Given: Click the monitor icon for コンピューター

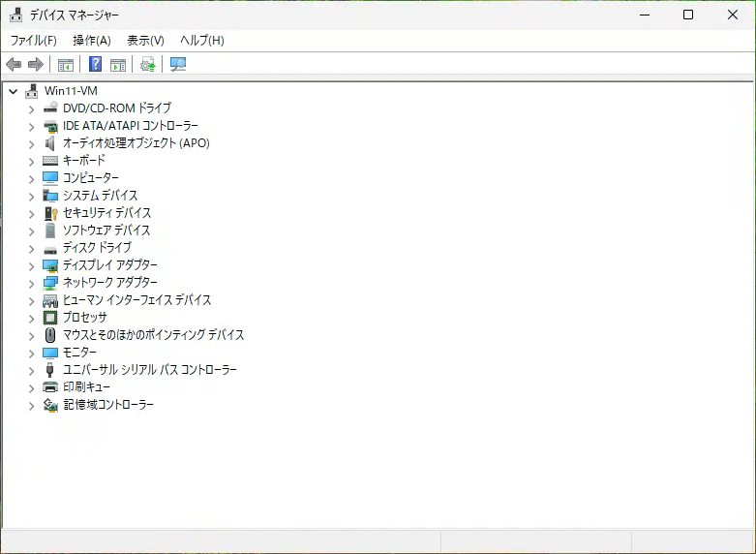Looking at the screenshot, I should [50, 178].
